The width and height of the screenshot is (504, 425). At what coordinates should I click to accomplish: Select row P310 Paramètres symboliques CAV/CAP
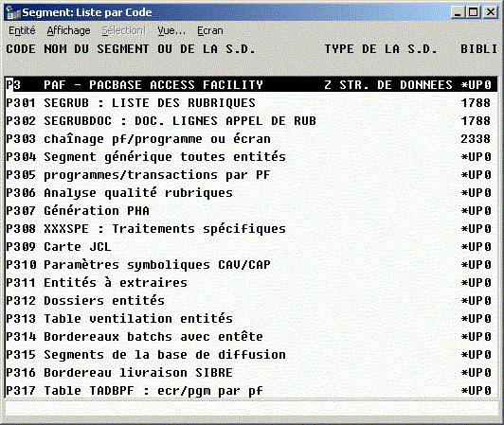[251, 265]
